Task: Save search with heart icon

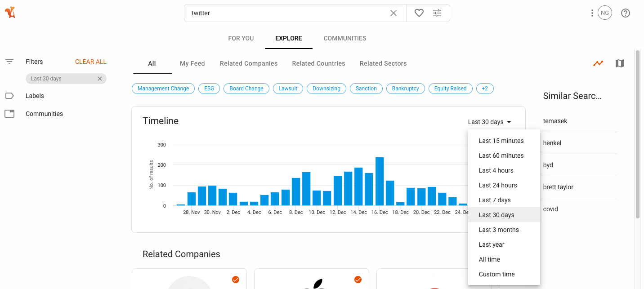Action: (419, 13)
